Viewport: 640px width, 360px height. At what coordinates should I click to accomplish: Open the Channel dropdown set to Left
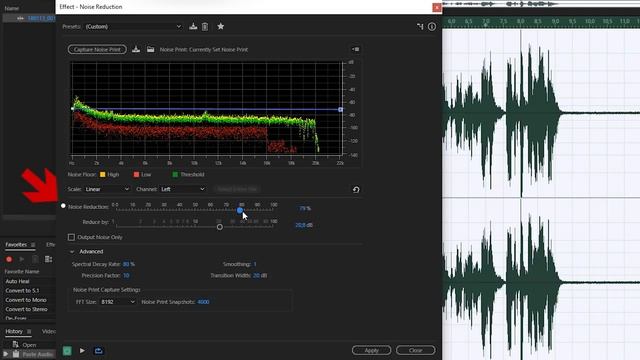(x=182, y=189)
